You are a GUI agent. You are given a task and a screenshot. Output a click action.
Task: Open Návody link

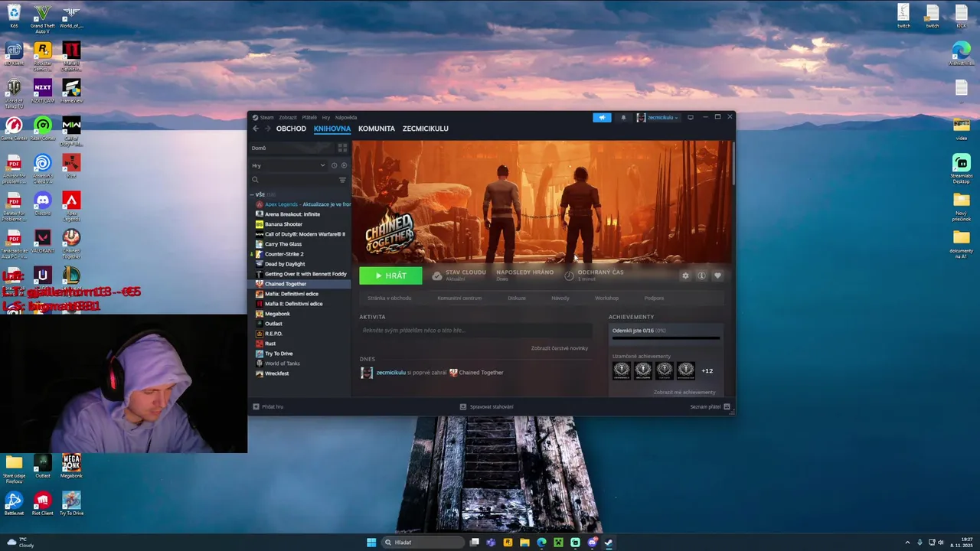(560, 298)
